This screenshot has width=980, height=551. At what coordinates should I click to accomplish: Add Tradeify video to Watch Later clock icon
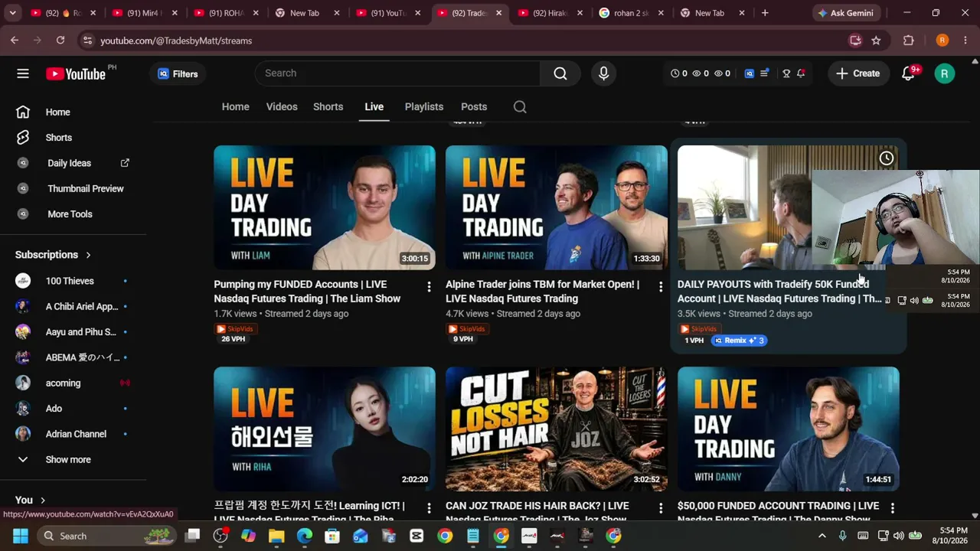[x=886, y=158]
